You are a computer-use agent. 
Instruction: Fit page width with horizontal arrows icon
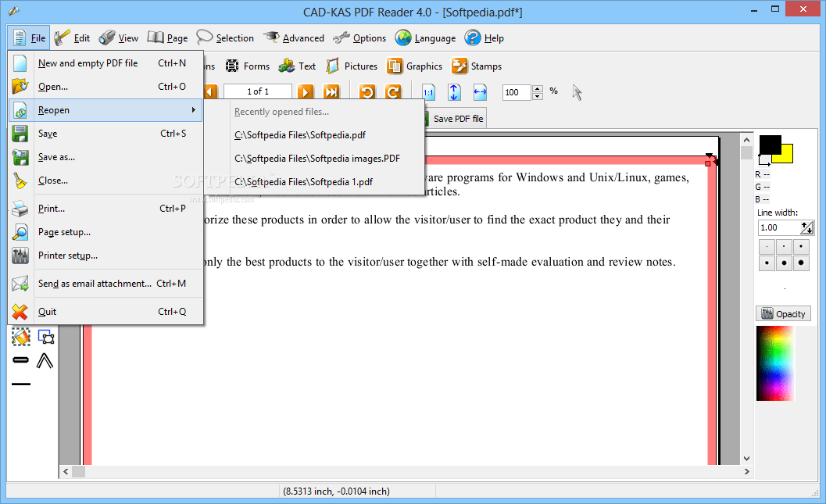click(480, 92)
